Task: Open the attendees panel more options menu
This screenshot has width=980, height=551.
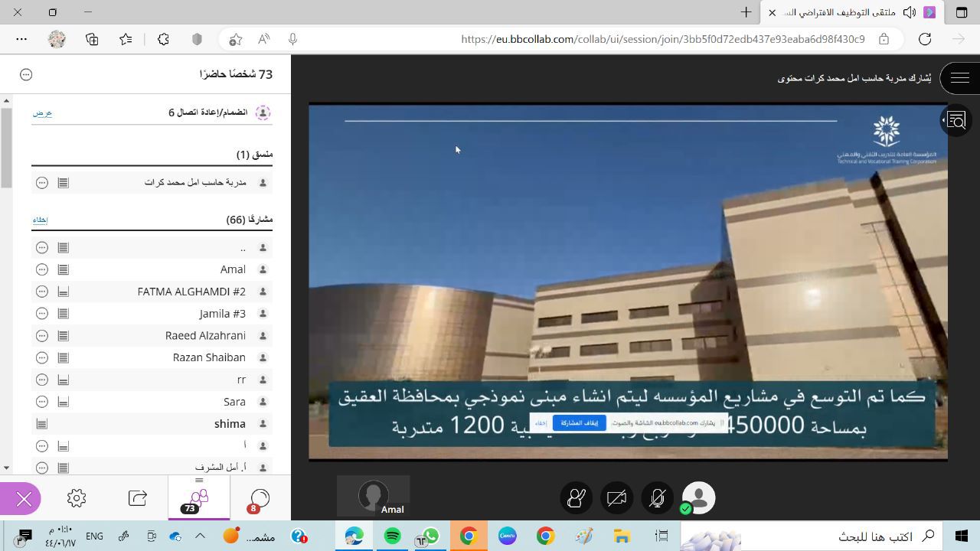Action: (26, 74)
